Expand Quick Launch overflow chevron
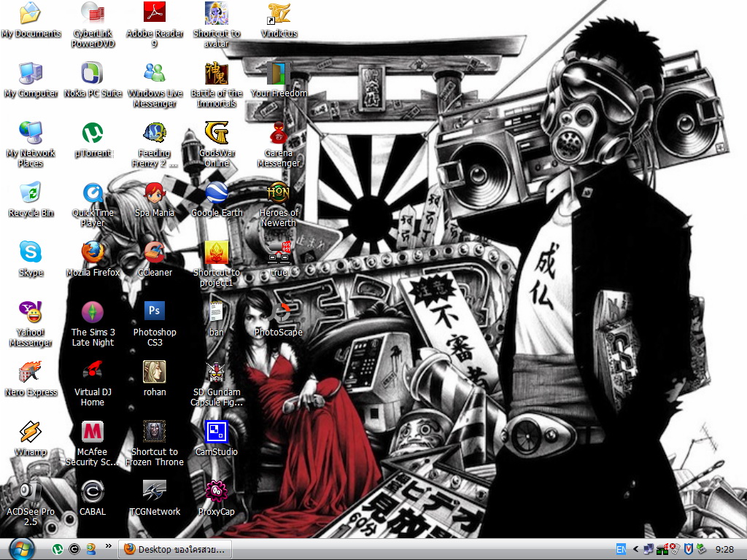Screen dimensions: 747x560 pyautogui.click(x=108, y=546)
